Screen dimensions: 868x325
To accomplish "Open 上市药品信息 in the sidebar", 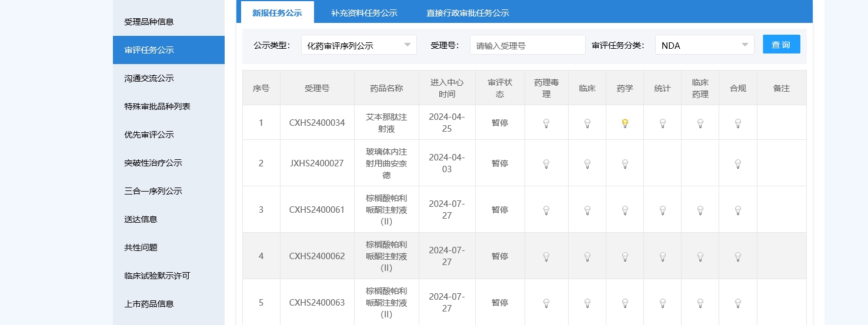I will [169, 304].
